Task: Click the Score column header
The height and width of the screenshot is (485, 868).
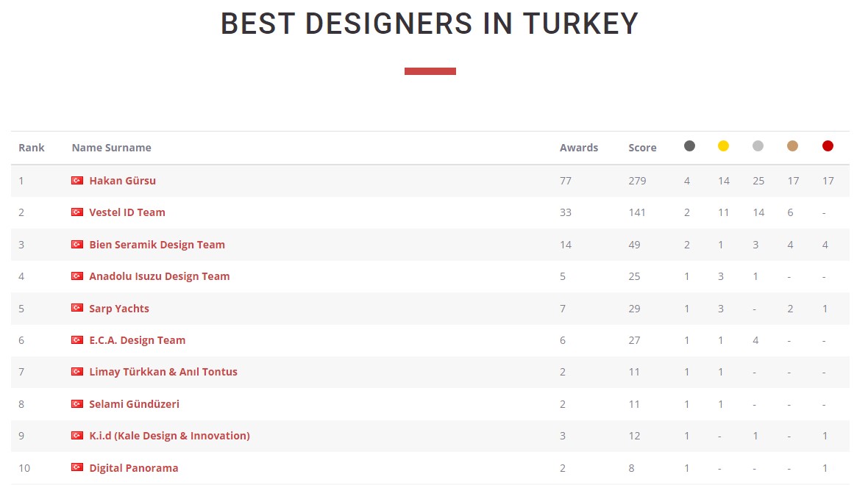Action: pos(642,148)
